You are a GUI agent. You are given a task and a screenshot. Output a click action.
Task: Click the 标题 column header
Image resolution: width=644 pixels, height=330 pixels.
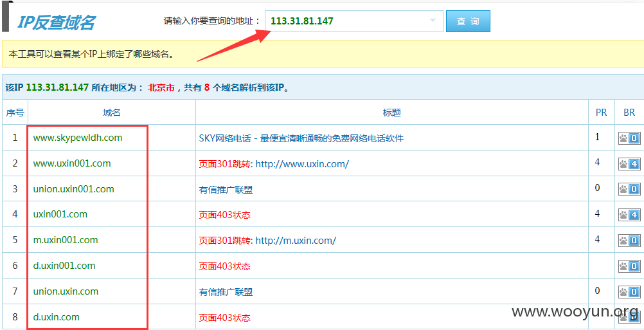pyautogui.click(x=392, y=113)
